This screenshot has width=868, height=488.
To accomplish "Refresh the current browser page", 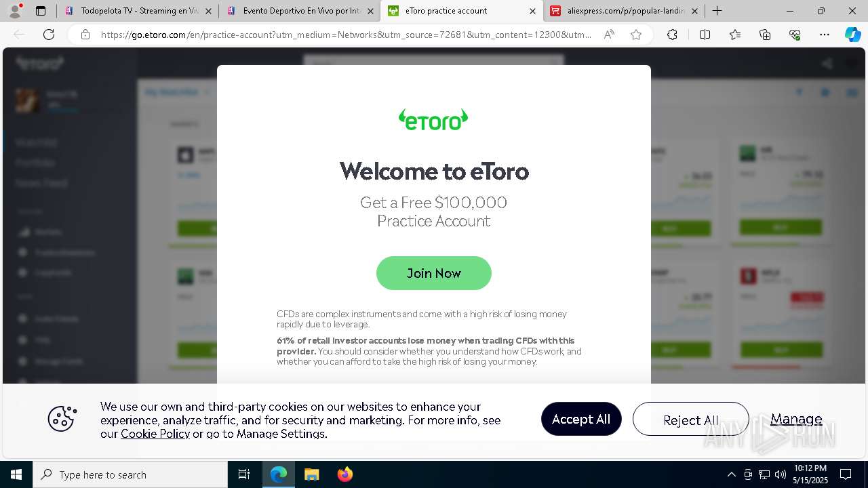I will 49,35.
